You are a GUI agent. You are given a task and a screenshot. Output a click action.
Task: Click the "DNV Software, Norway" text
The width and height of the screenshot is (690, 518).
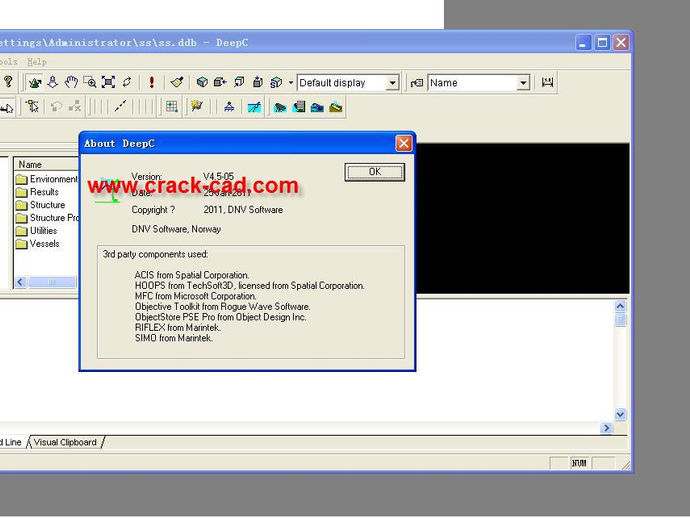coord(176,229)
